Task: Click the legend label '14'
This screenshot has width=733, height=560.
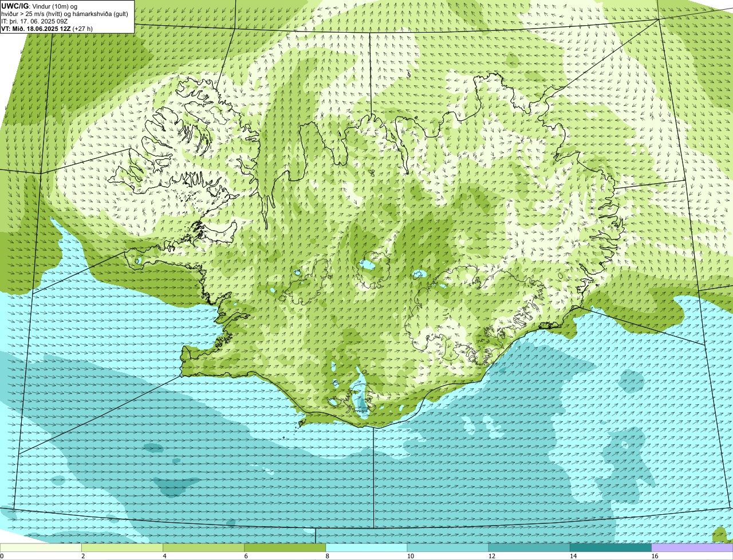Action: coord(573,556)
